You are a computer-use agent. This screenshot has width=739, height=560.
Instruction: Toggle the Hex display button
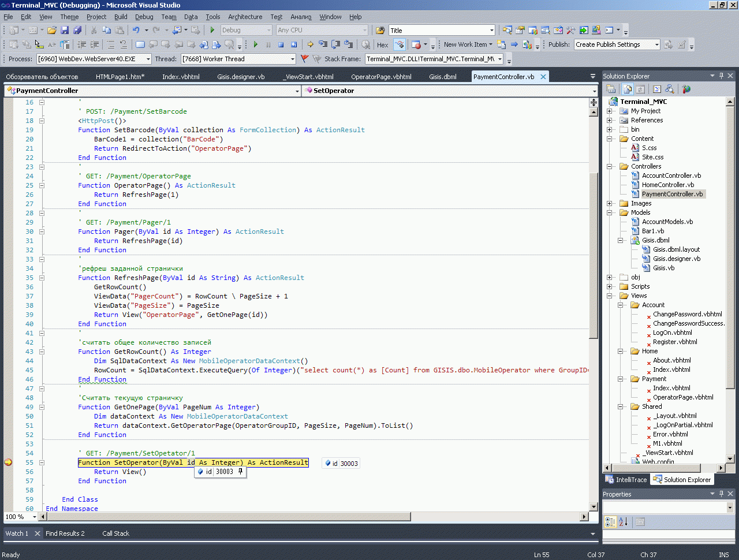tap(382, 44)
